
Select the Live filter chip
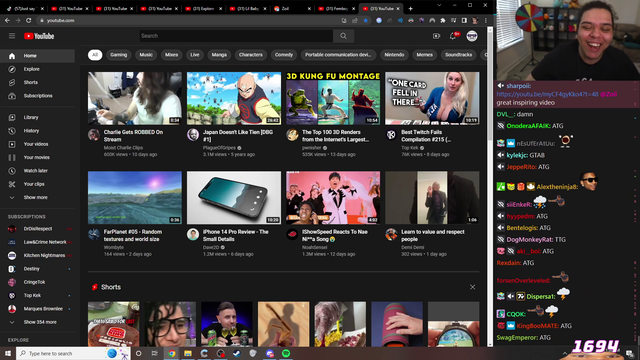[195, 55]
